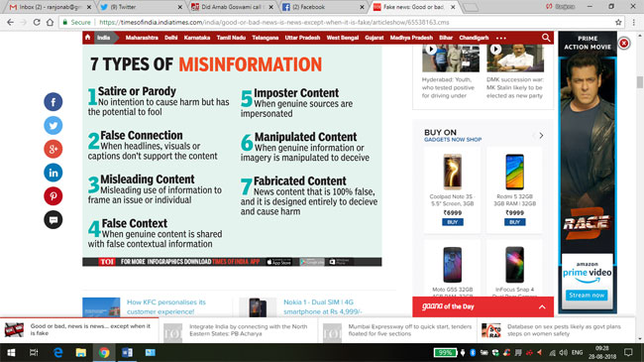The width and height of the screenshot is (644, 362).
Task: Pin article with Pinterest icon
Action: pyautogui.click(x=54, y=195)
